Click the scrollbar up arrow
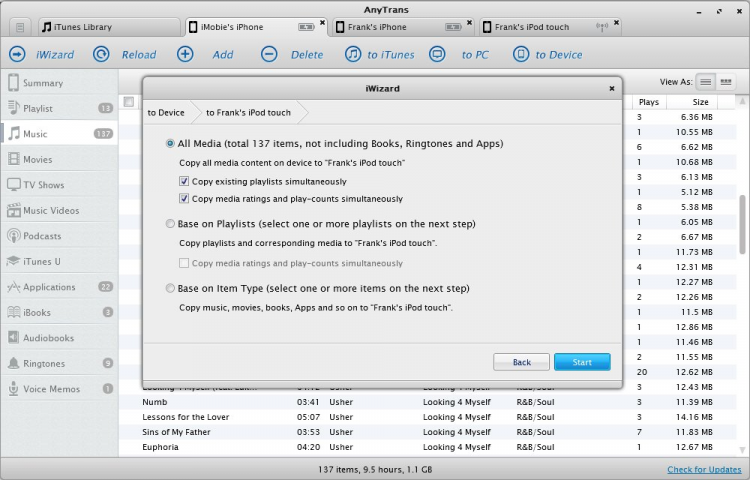 [x=742, y=101]
